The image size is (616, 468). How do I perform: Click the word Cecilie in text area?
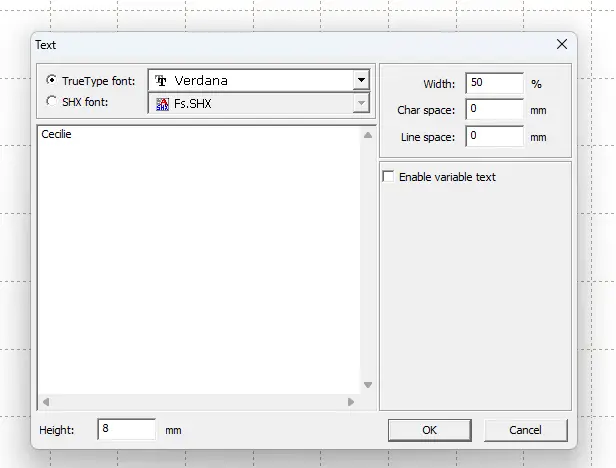(x=56, y=134)
